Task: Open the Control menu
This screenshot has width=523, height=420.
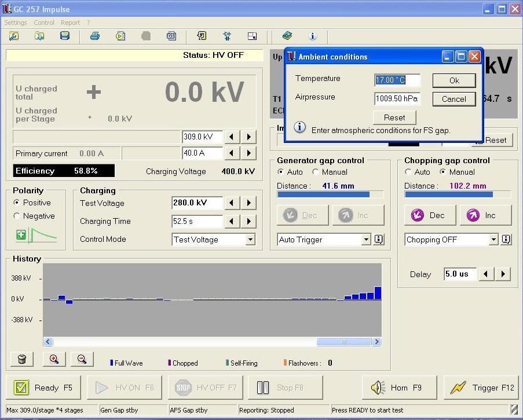Action: (43, 23)
